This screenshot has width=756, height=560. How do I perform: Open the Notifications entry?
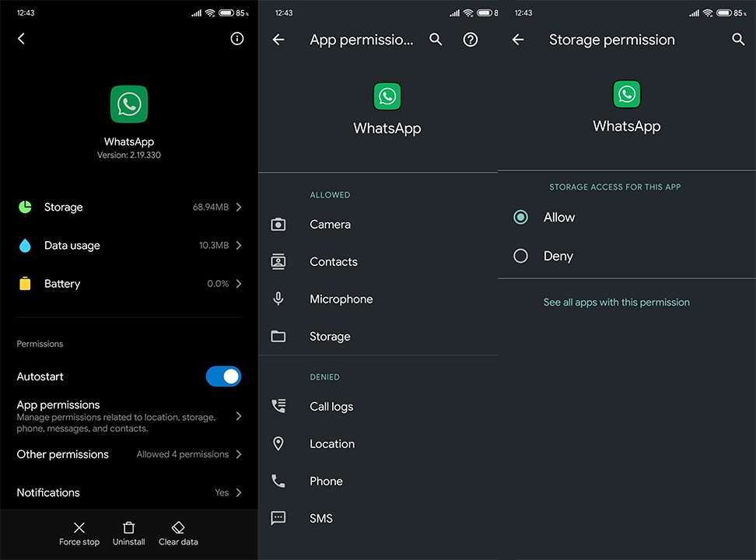pyautogui.click(x=129, y=492)
